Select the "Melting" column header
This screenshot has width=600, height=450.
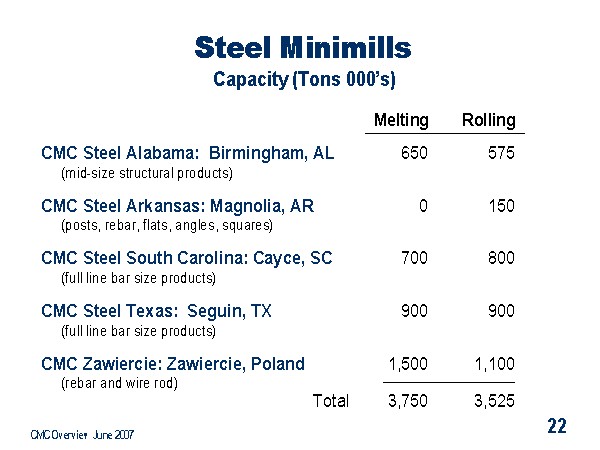pyautogui.click(x=400, y=121)
